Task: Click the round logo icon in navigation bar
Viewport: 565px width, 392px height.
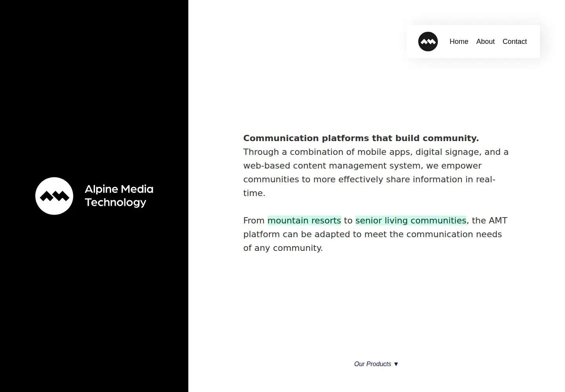Action: point(428,42)
